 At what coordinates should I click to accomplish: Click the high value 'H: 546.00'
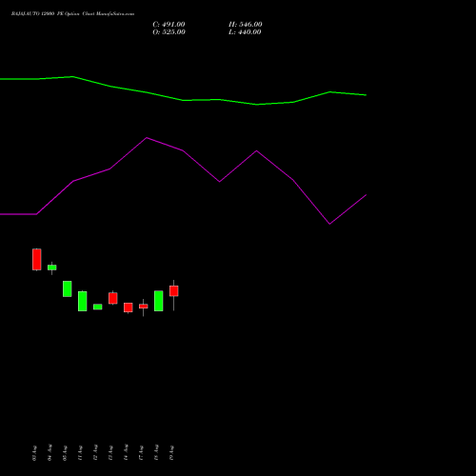pos(246,25)
